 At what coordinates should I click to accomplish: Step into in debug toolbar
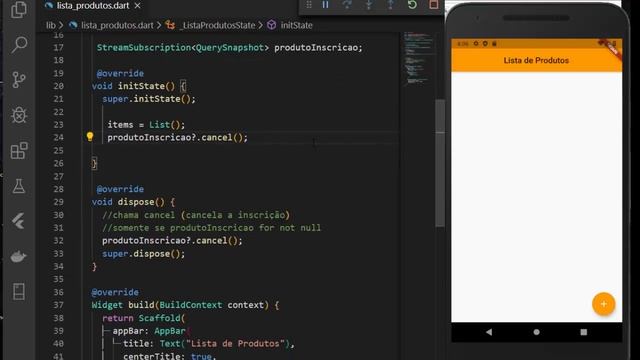click(x=369, y=5)
